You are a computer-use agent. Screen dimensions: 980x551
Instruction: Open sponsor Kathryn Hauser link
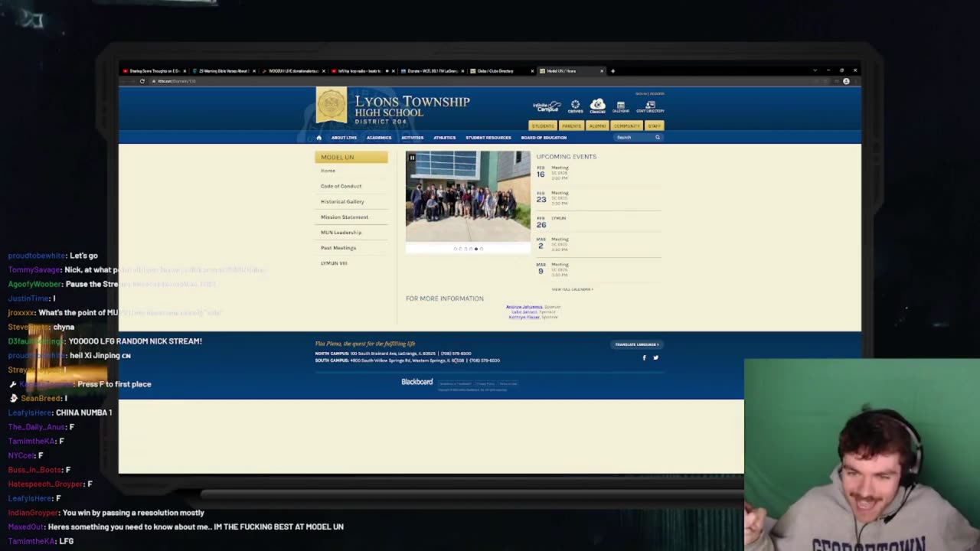(x=524, y=317)
